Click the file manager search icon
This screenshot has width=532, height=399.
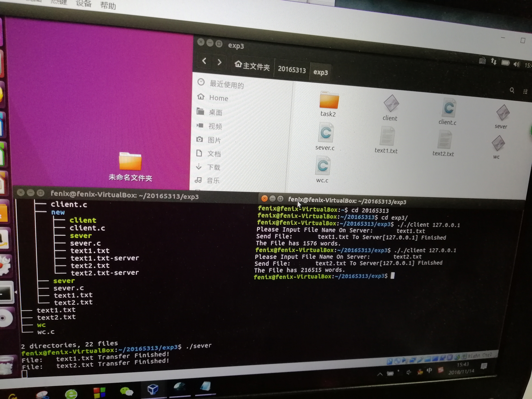tap(512, 90)
